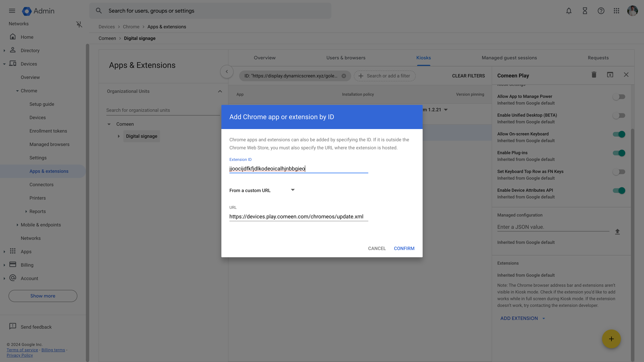644x362 pixels.
Task: Collapse the Chrome sidebar section
Action: tap(17, 91)
